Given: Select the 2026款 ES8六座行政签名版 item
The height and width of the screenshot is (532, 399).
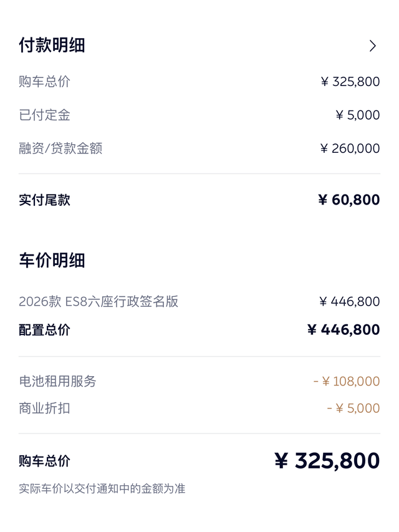Looking at the screenshot, I should pos(99,302).
